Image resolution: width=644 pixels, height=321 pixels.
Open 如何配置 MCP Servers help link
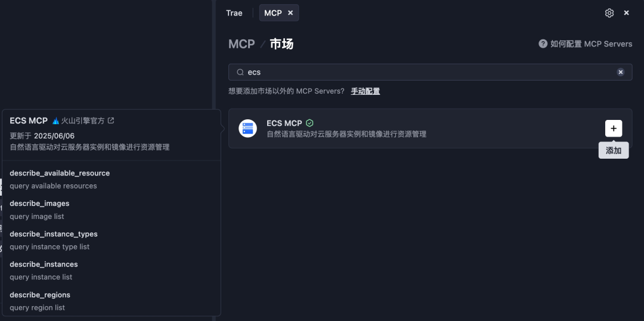(591, 44)
